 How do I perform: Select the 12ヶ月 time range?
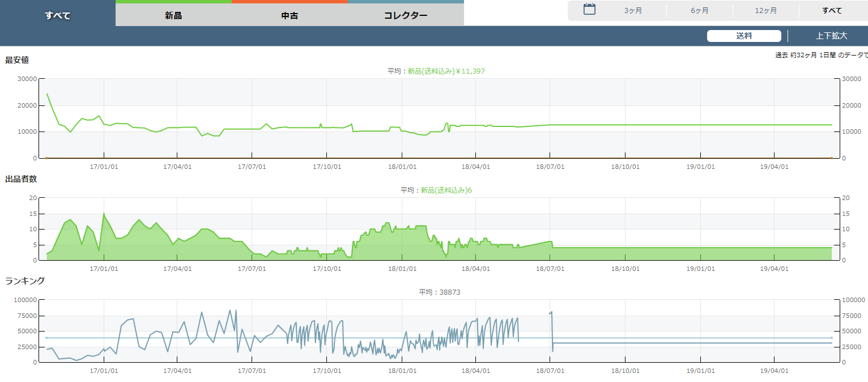click(x=766, y=11)
